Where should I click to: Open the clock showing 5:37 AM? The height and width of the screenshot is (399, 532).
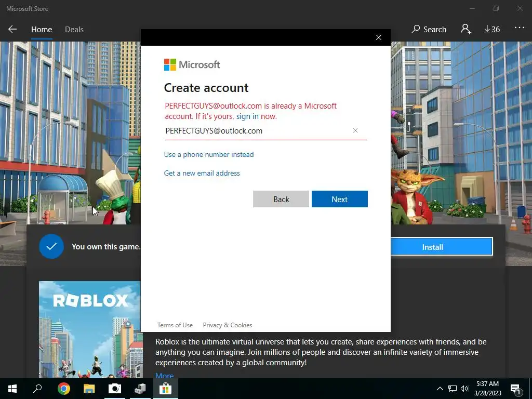tap(487, 389)
